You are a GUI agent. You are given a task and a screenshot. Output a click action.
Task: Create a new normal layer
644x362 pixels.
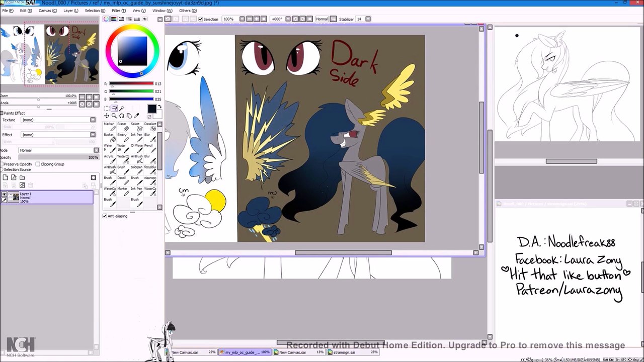point(5,177)
